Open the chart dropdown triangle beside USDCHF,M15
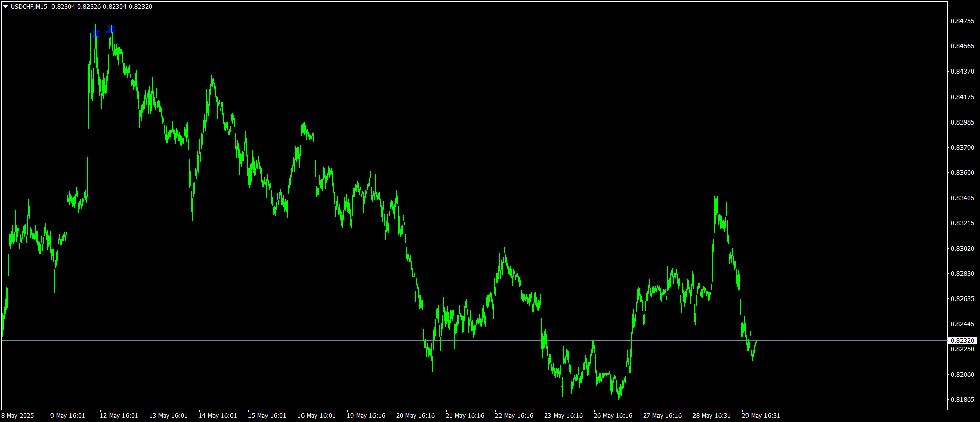Viewport: 980px width, 422px height. [5, 7]
